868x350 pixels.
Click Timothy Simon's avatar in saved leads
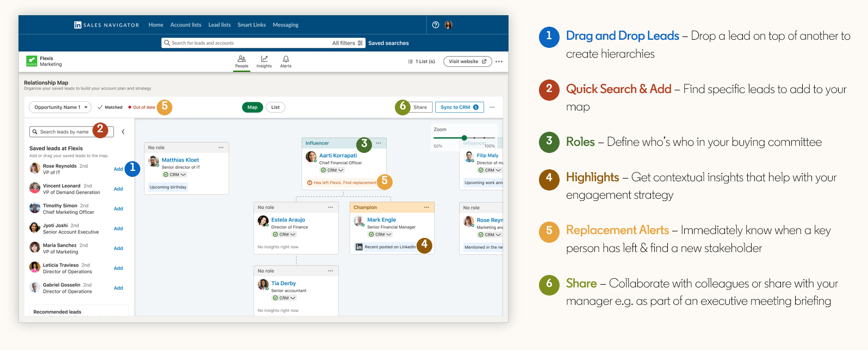(35, 208)
